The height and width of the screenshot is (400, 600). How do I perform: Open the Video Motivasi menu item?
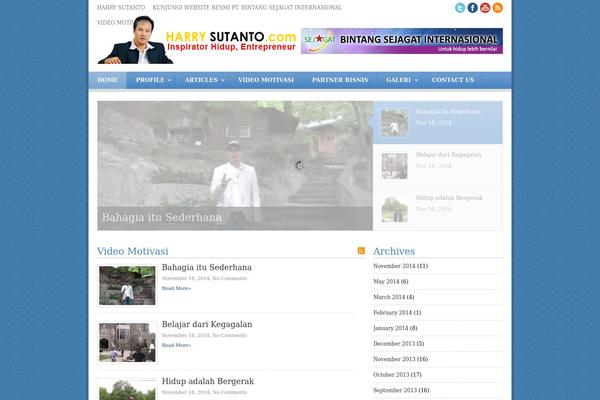[x=266, y=80]
